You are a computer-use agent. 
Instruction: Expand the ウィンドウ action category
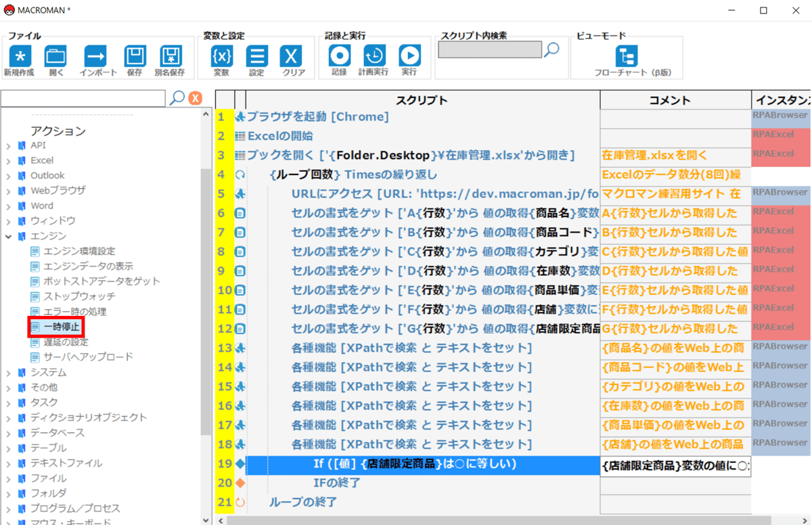click(x=9, y=221)
